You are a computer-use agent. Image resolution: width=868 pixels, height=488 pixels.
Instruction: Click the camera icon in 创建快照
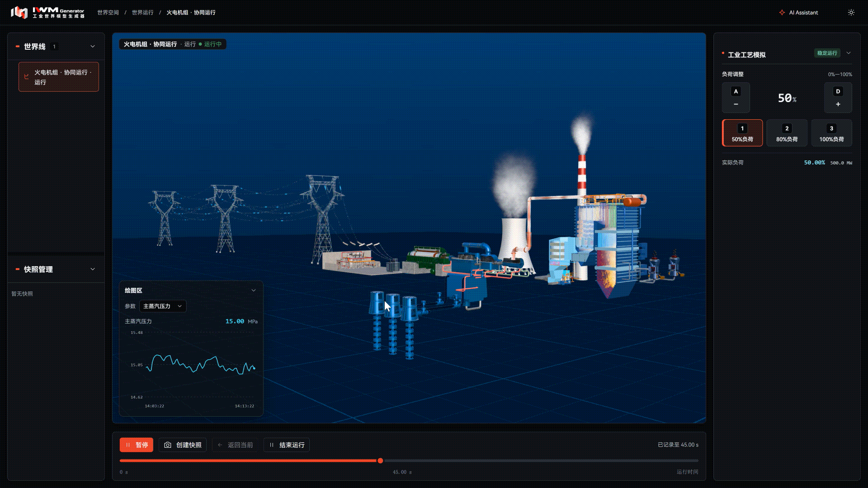[x=168, y=445]
